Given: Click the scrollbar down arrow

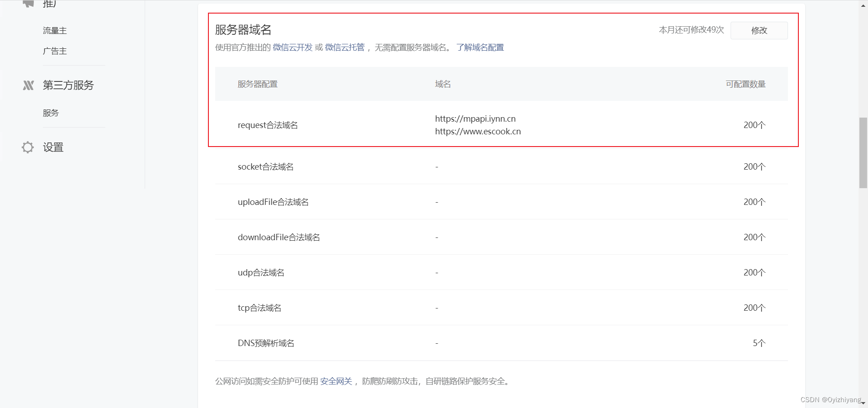Looking at the screenshot, I should (x=863, y=403).
